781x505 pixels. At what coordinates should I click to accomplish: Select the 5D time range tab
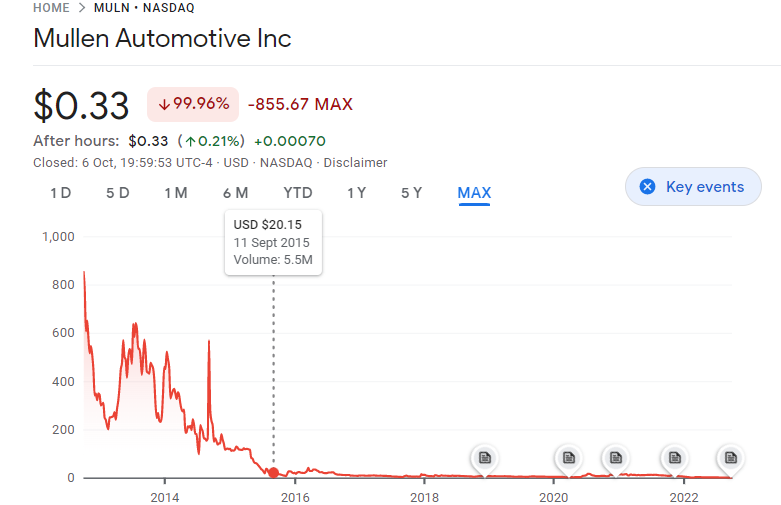(118, 193)
